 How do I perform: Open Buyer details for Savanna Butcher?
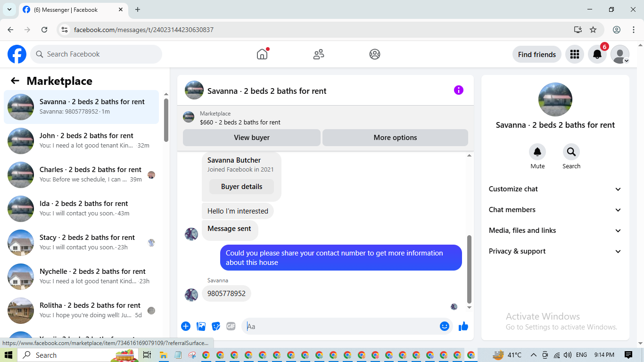point(241,187)
